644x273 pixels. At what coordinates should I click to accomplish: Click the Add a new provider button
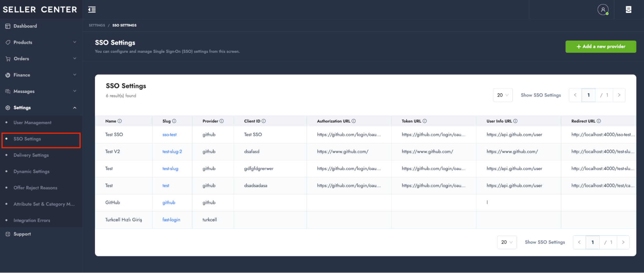click(601, 46)
